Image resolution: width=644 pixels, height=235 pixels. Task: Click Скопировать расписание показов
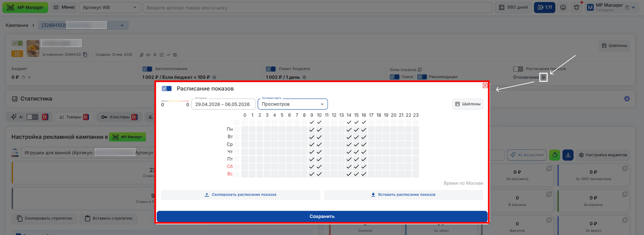pos(241,195)
